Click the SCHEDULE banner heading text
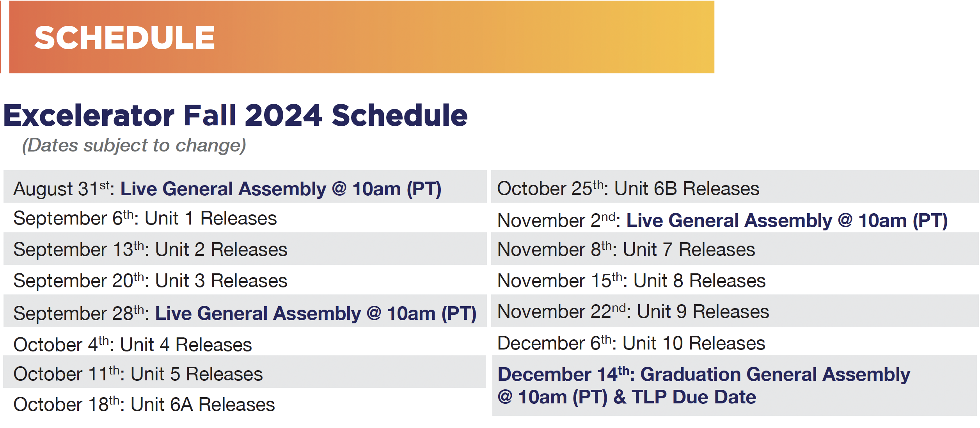The image size is (980, 428). pos(124,38)
